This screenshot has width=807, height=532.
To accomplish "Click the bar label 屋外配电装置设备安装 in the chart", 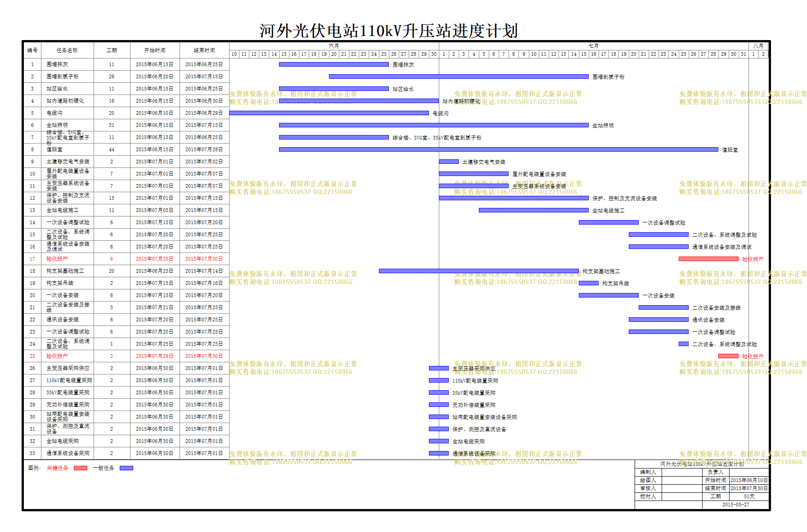I will click(x=539, y=174).
